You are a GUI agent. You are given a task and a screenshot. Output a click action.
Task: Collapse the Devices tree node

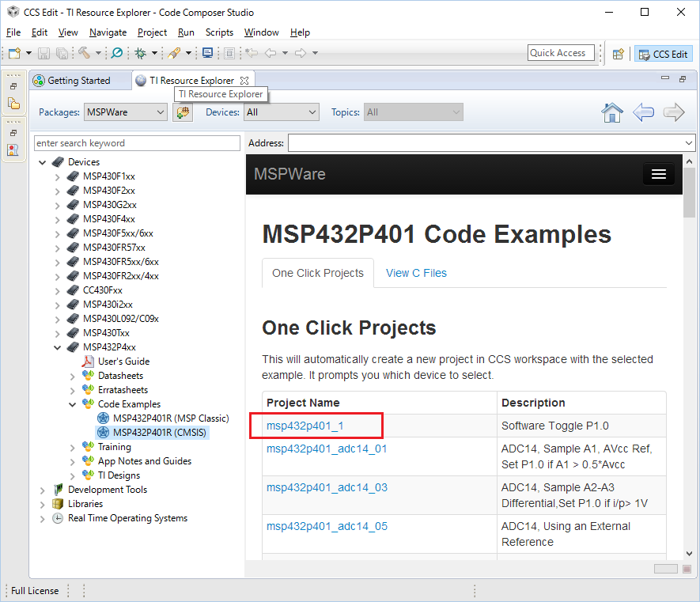click(x=43, y=162)
